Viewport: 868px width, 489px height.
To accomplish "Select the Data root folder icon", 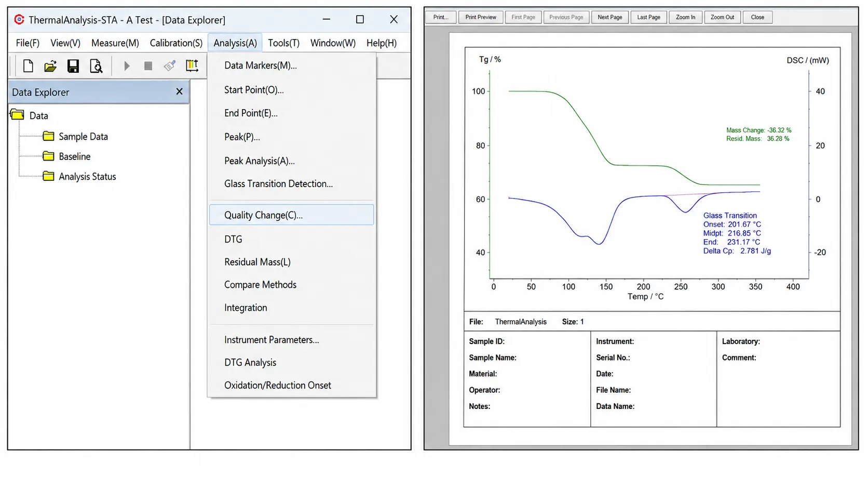I will [x=18, y=115].
